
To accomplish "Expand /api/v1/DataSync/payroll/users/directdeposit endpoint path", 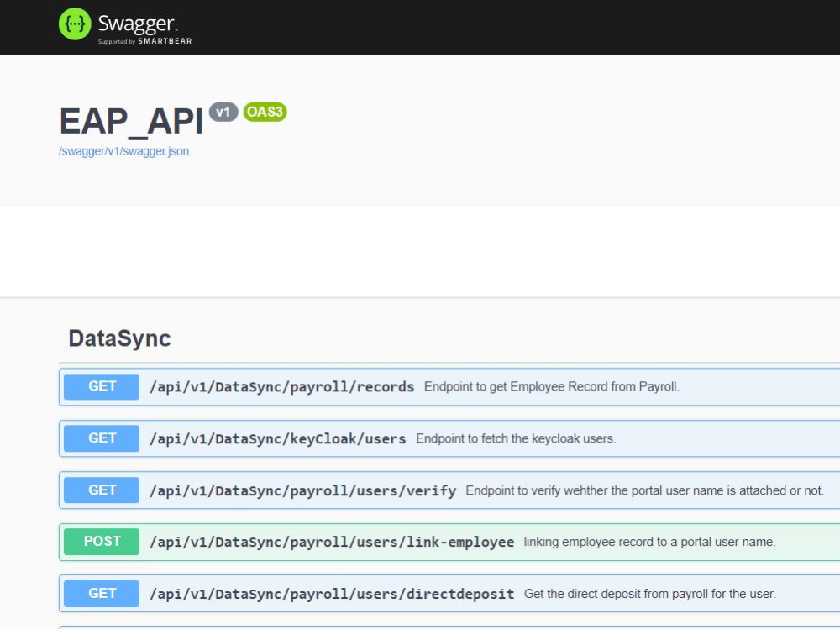I will [332, 595].
